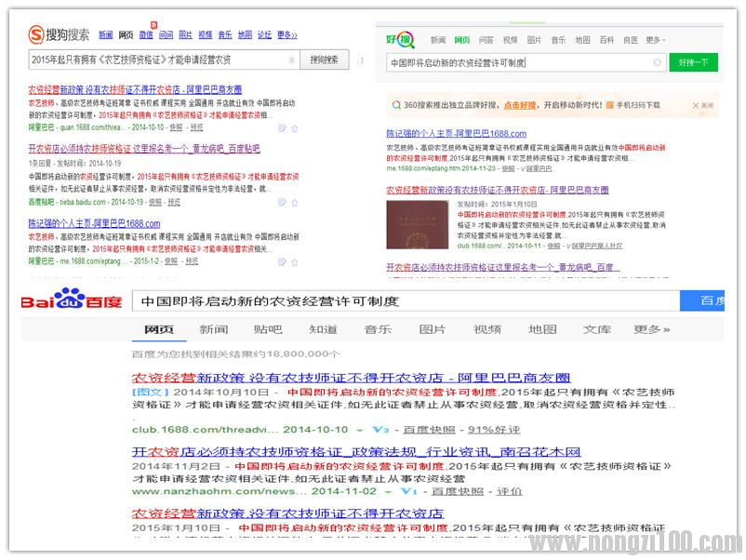Click the WeChat new badge in Sogou tabs

[x=153, y=25]
